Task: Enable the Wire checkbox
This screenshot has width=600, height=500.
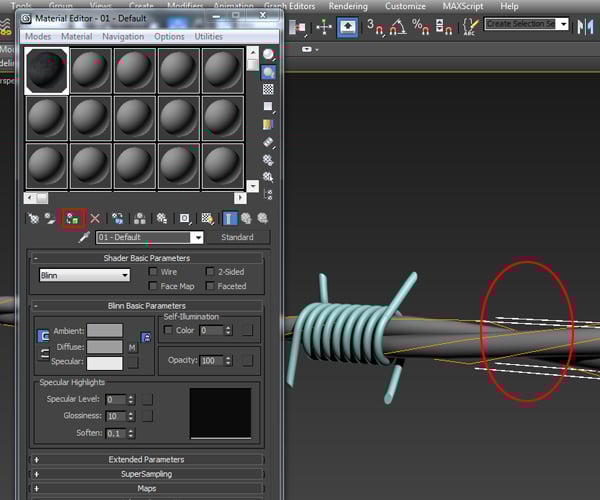Action: 153,271
